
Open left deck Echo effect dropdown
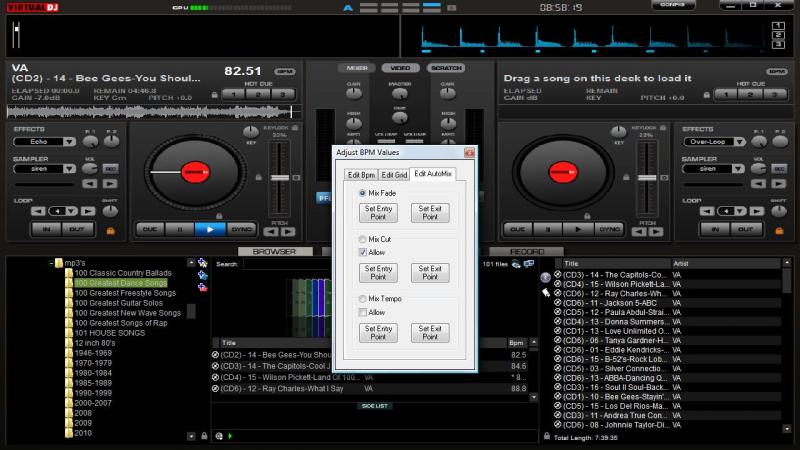click(69, 142)
